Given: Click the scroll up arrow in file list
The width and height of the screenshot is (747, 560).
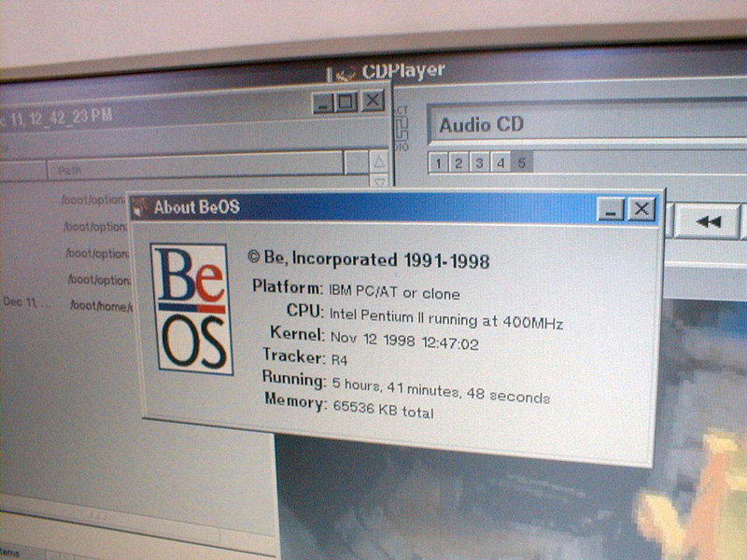Looking at the screenshot, I should (x=379, y=161).
